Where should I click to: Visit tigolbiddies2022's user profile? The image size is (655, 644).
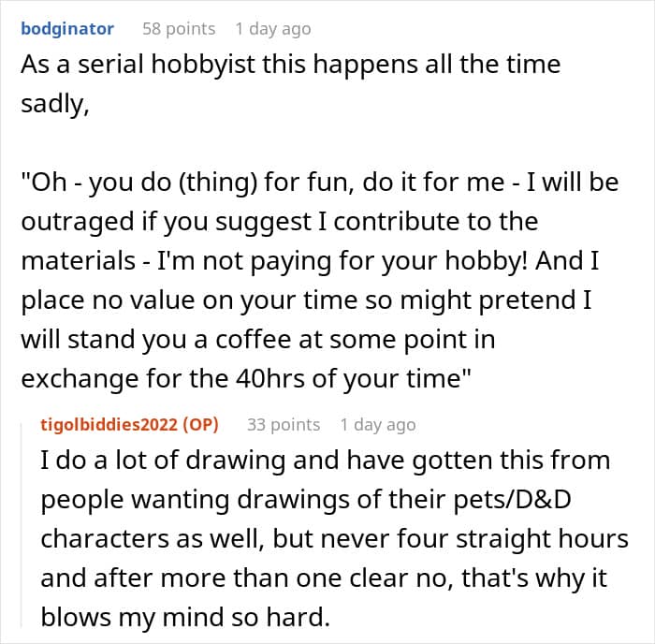[109, 425]
